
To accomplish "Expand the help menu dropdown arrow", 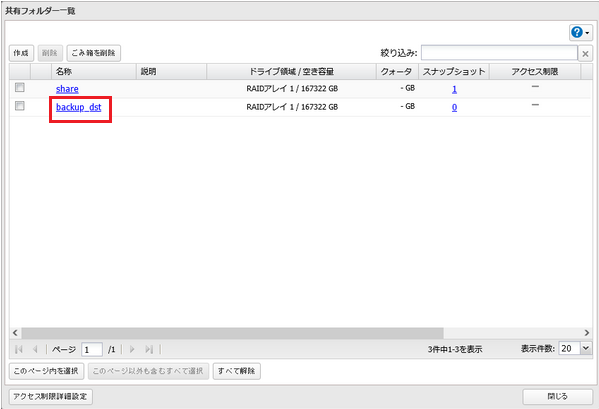I will 588,33.
